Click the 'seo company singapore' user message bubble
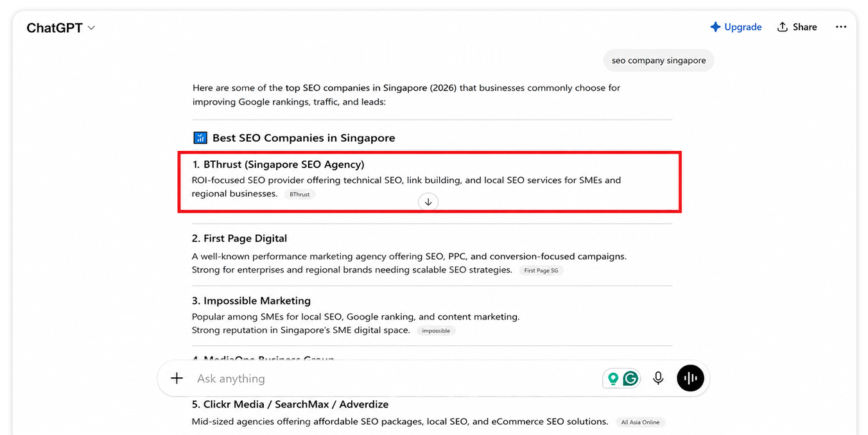This screenshot has height=435, width=868. click(x=659, y=60)
